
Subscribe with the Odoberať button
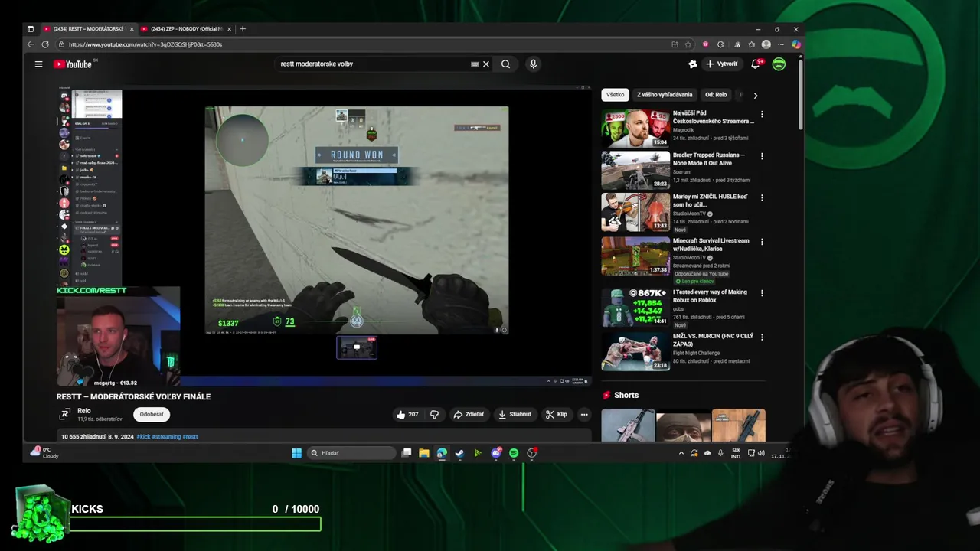click(x=152, y=415)
